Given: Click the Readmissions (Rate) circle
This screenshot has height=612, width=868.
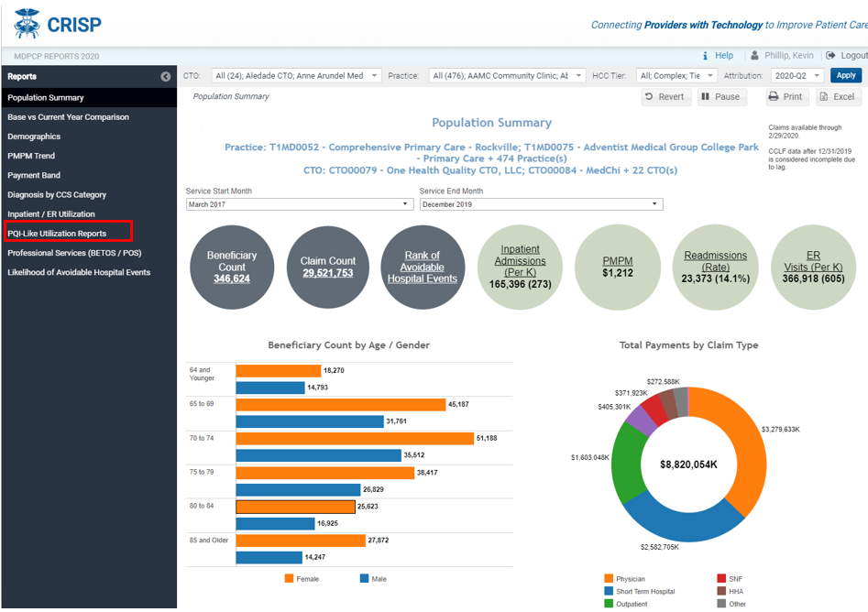Looking at the screenshot, I should pos(715,268).
